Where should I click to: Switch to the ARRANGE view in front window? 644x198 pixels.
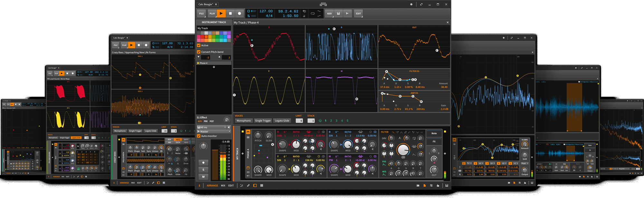tap(212, 185)
